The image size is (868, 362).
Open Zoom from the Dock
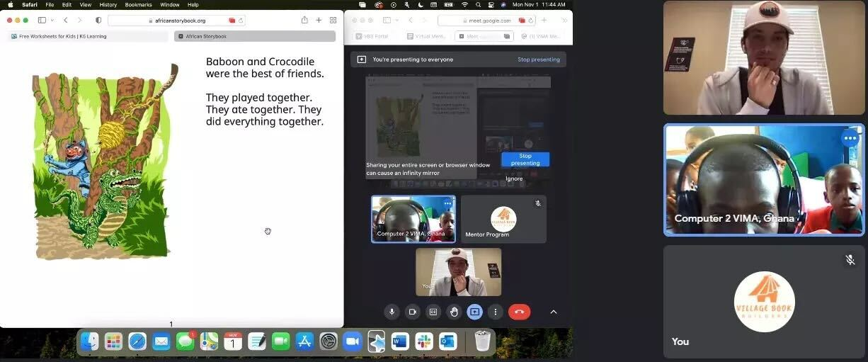[353, 341]
